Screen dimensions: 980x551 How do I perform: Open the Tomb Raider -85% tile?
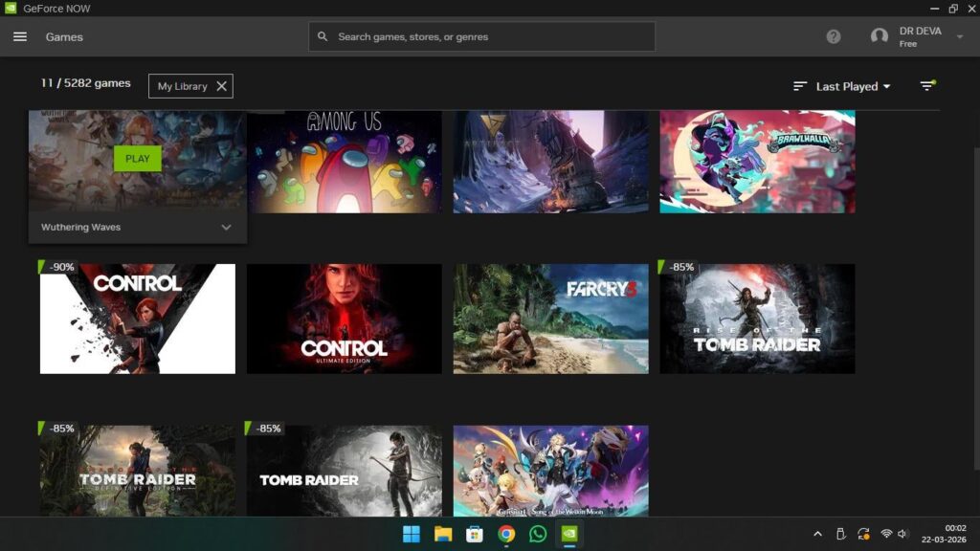[345, 471]
